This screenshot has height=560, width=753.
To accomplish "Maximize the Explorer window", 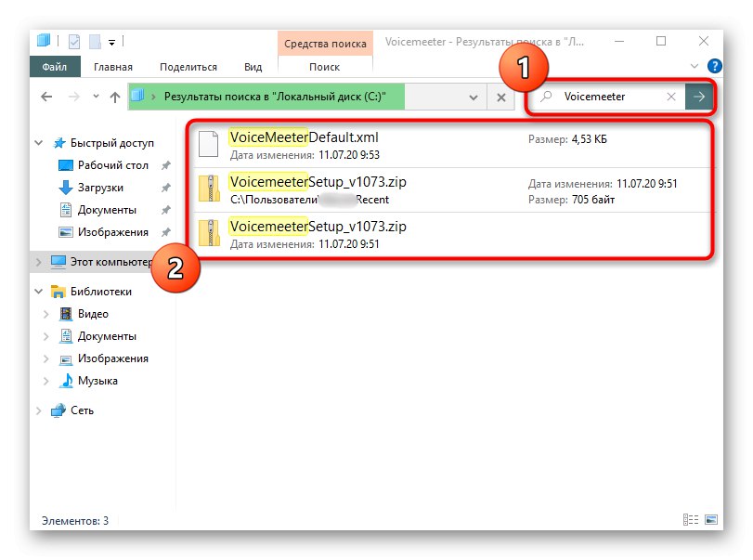I will pos(661,42).
